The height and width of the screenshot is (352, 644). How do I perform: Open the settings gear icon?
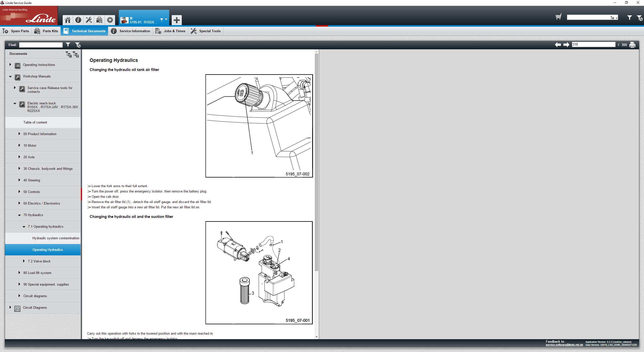110,20
